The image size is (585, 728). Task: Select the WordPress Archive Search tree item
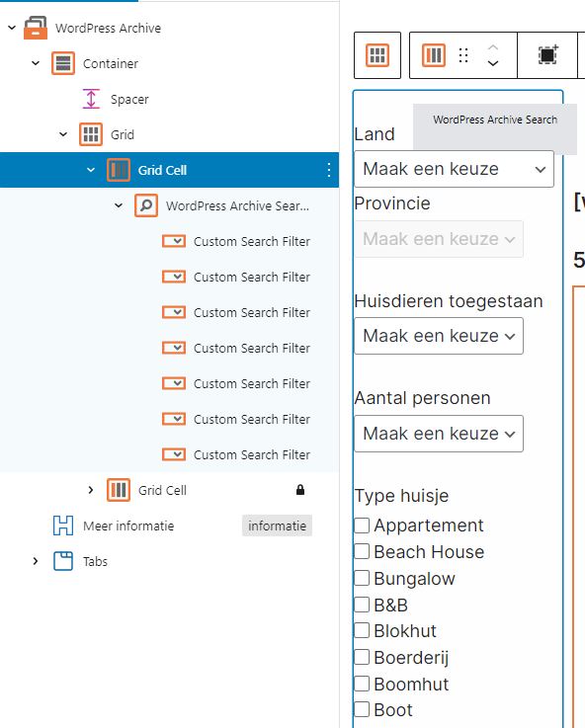coord(237,205)
